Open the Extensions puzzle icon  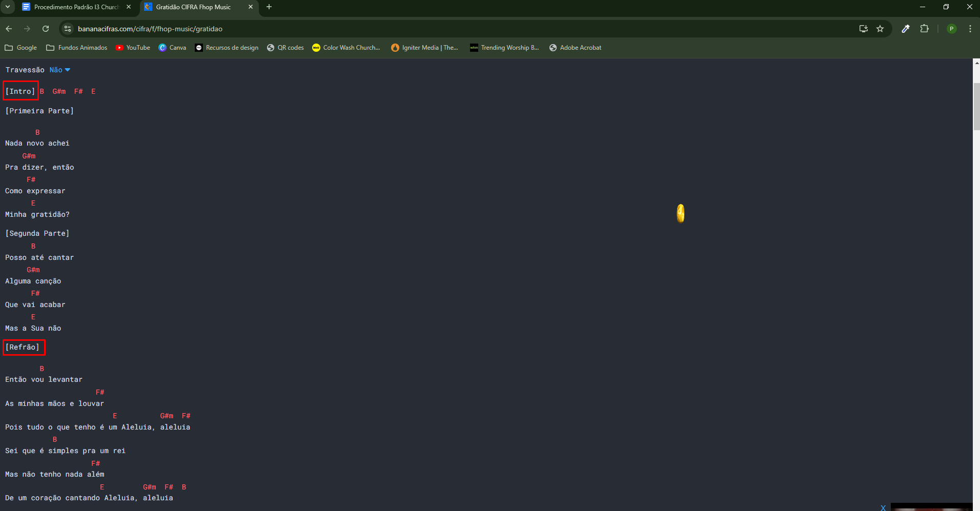coord(924,29)
